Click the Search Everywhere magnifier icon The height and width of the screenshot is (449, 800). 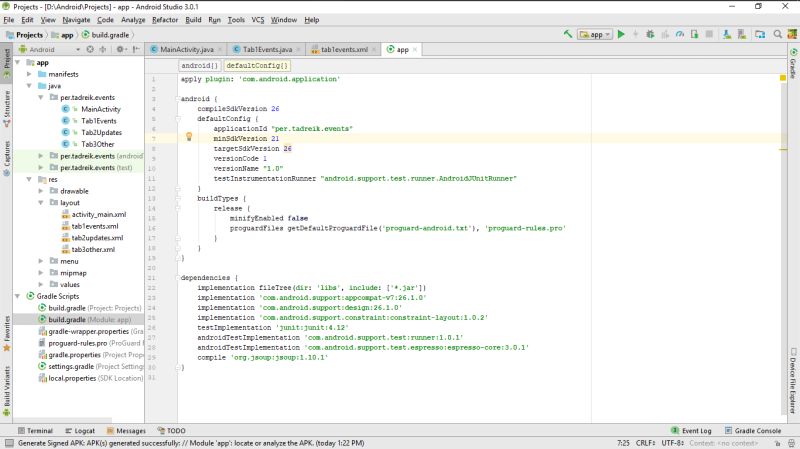coord(778,34)
